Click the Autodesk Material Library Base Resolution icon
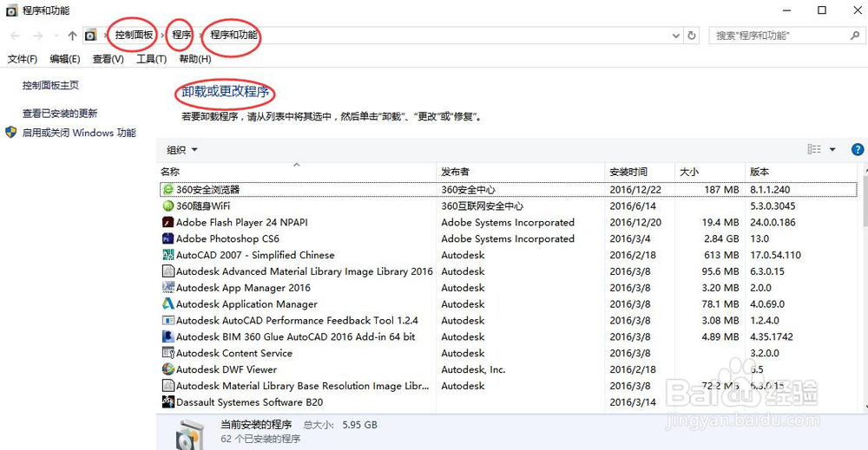 (x=168, y=386)
